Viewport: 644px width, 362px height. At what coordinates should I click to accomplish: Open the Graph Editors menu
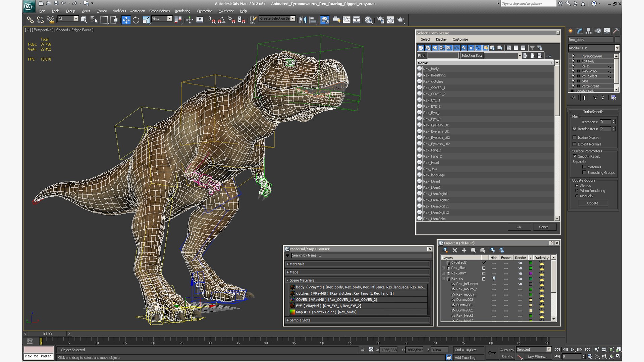tap(159, 11)
